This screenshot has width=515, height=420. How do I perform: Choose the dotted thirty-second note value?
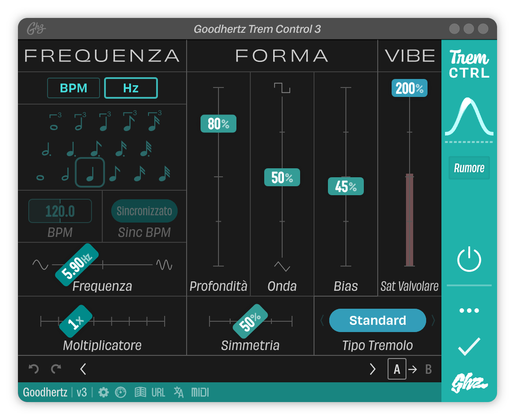coord(146,149)
